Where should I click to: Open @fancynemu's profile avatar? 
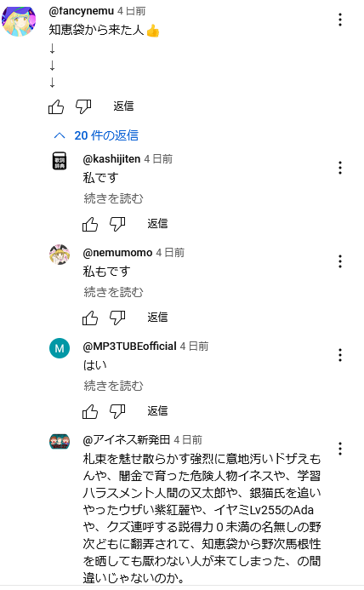pyautogui.click(x=19, y=20)
